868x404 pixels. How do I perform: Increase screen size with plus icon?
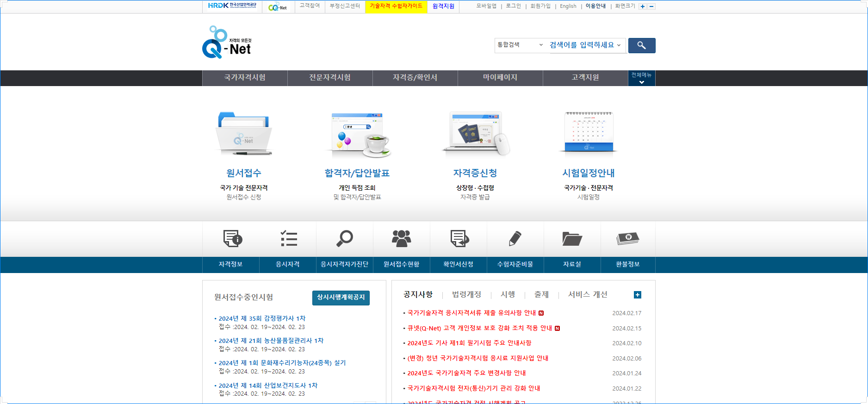coord(642,6)
